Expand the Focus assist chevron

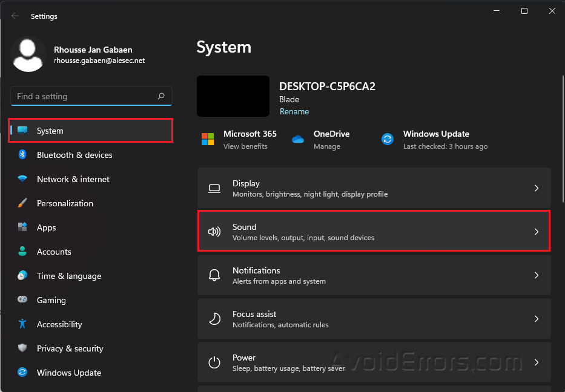[536, 319]
